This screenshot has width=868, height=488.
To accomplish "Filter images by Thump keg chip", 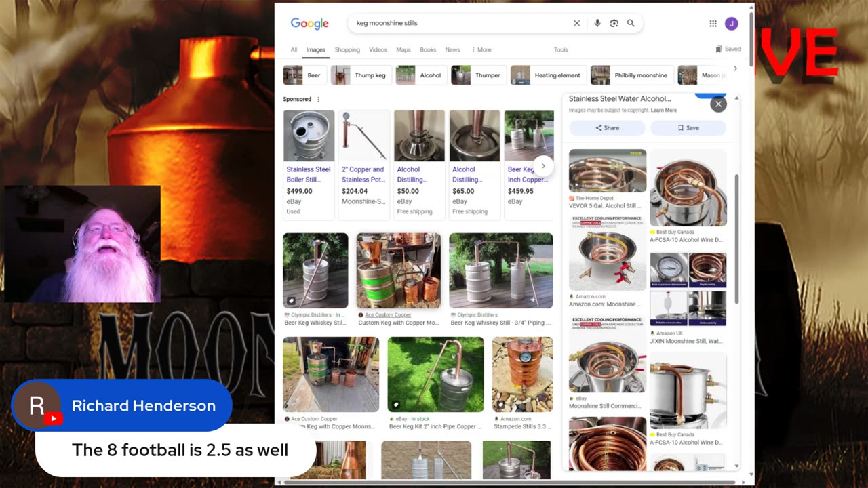I will click(x=361, y=75).
